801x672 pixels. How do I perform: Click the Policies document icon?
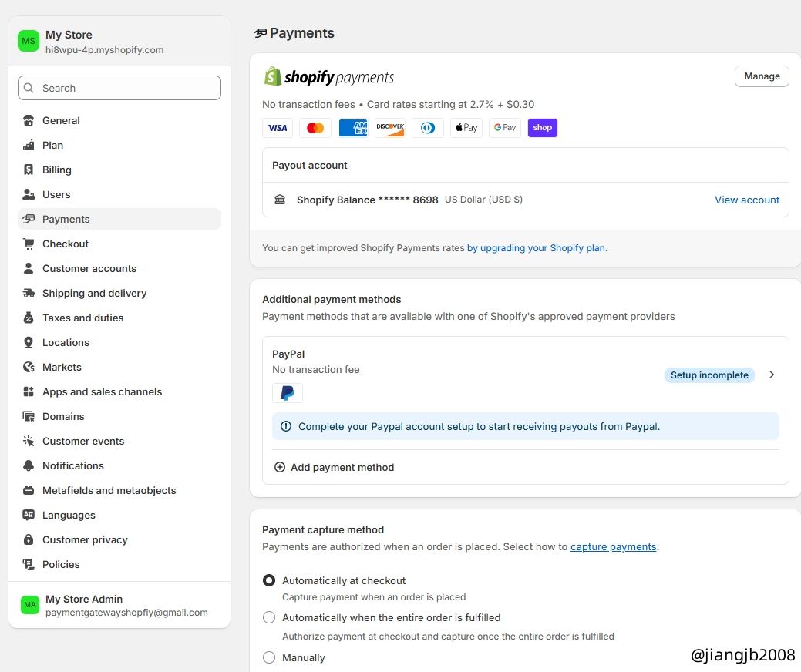pos(29,564)
